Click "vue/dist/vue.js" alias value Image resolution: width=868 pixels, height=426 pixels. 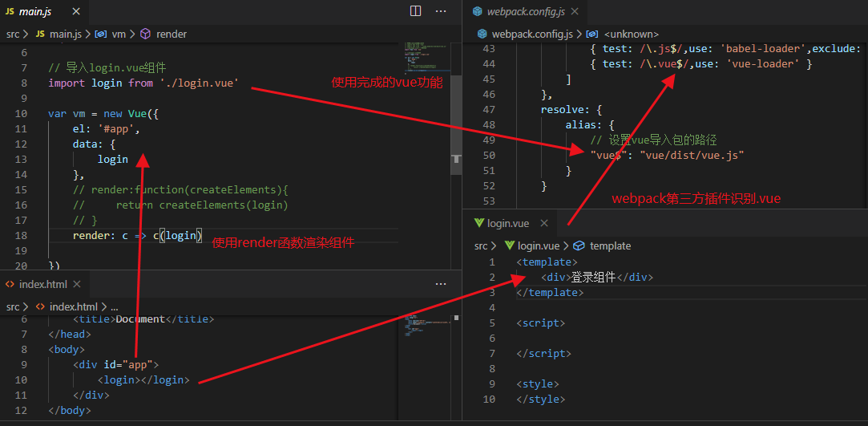pos(692,155)
